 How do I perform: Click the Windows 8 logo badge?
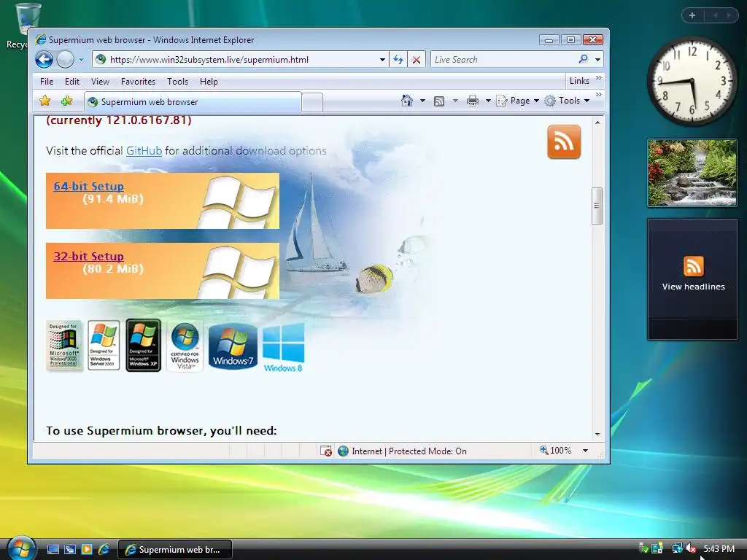(x=284, y=348)
